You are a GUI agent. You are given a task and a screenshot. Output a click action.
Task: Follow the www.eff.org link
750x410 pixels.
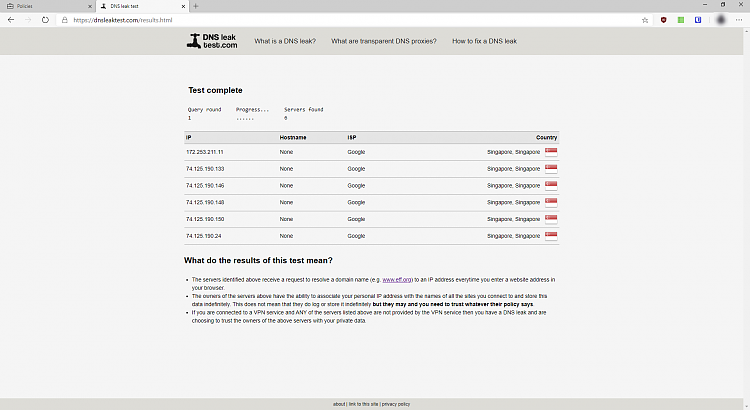coord(397,279)
